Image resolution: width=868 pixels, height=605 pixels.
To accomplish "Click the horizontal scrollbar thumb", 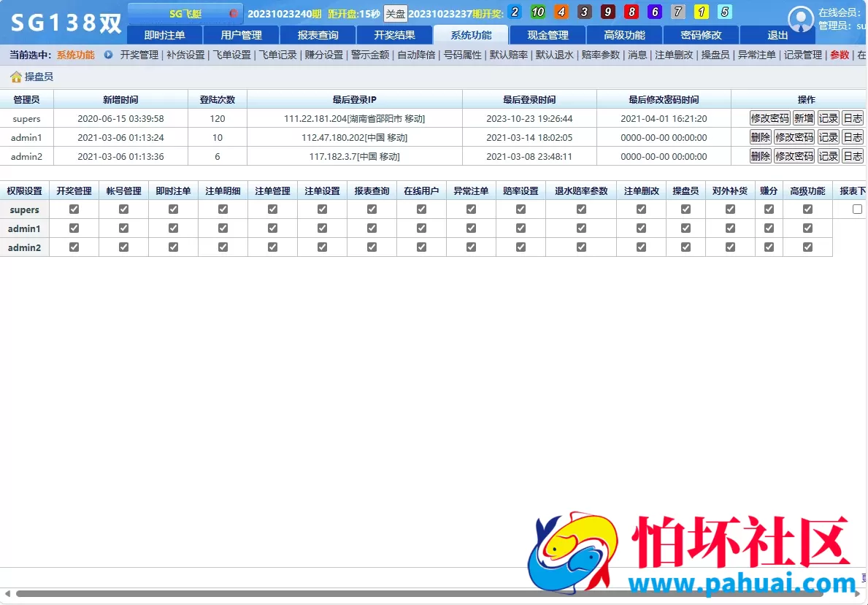I will (420, 594).
